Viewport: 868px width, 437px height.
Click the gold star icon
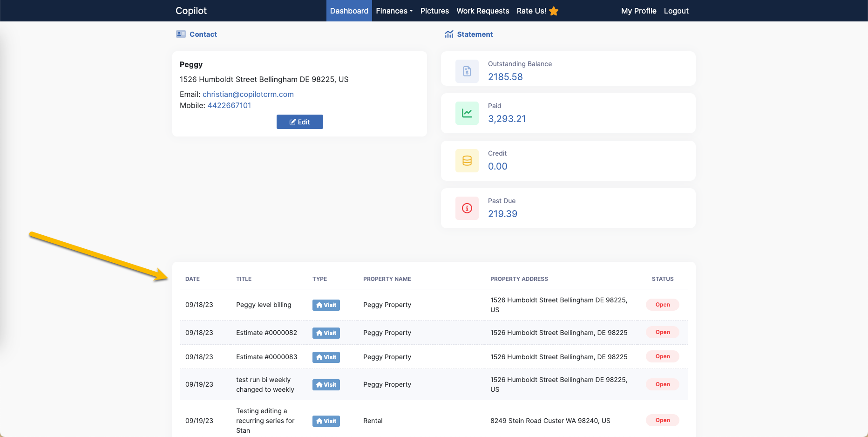(554, 11)
